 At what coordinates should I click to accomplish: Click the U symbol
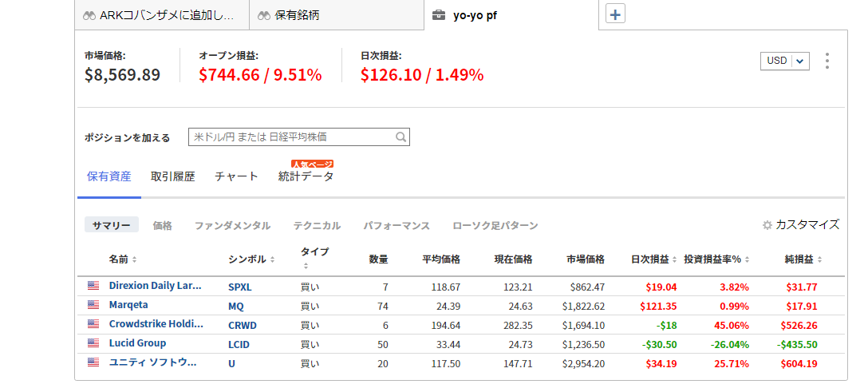[231, 364]
